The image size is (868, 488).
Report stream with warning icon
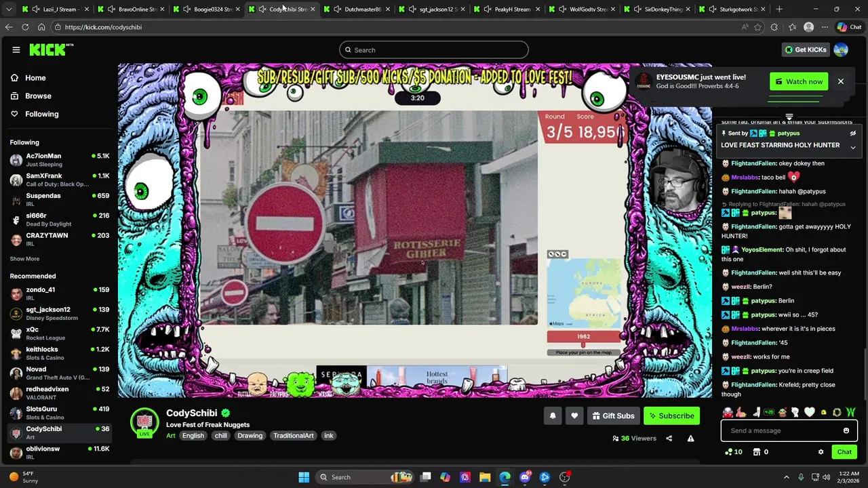tap(690, 439)
